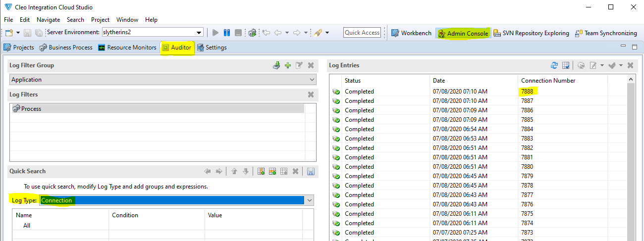Click the Forward navigation arrow
This screenshot has height=241, width=644.
click(x=297, y=33)
